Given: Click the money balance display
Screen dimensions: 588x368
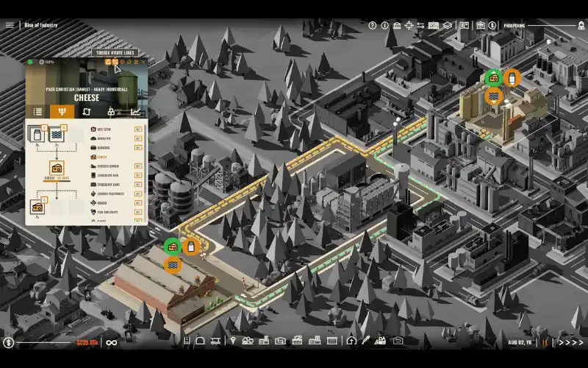Looking at the screenshot, I should click(86, 342).
